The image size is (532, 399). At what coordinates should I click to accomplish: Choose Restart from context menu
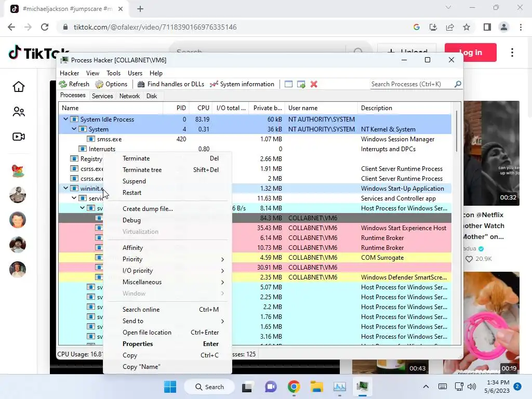tap(168, 193)
